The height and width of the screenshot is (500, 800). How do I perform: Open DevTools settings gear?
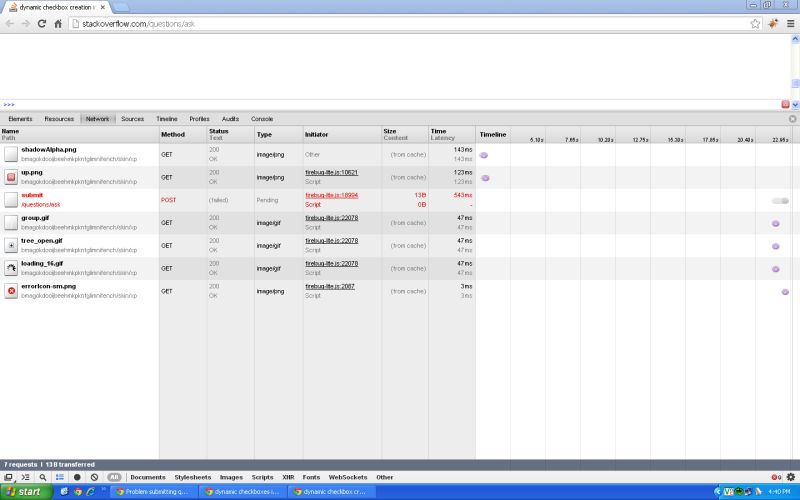(791, 477)
